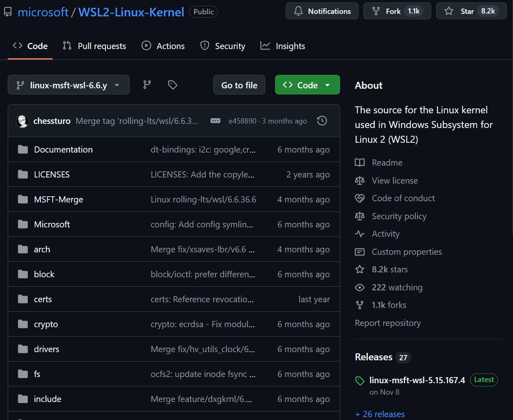
Task: Open the 8.2k stars link
Action: (381, 270)
